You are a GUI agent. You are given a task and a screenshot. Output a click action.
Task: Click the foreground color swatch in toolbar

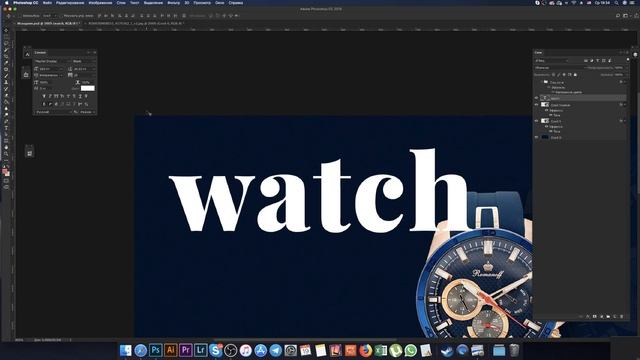click(x=5, y=171)
